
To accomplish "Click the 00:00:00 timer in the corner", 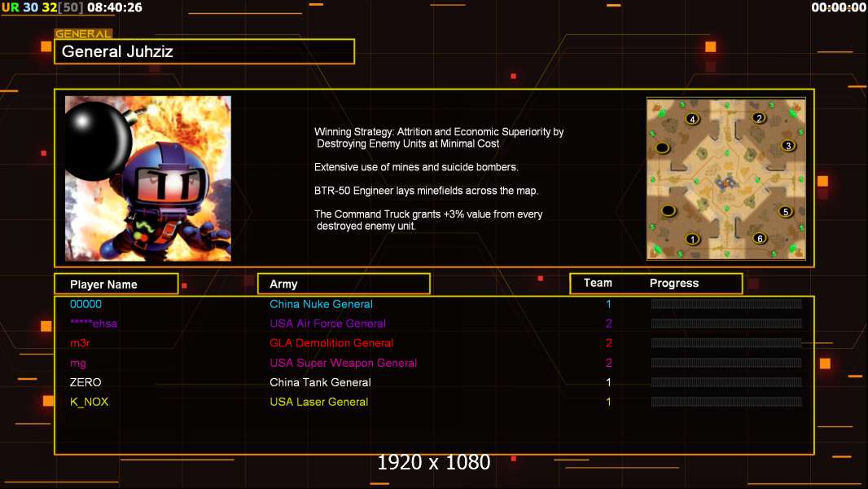I will click(x=839, y=8).
